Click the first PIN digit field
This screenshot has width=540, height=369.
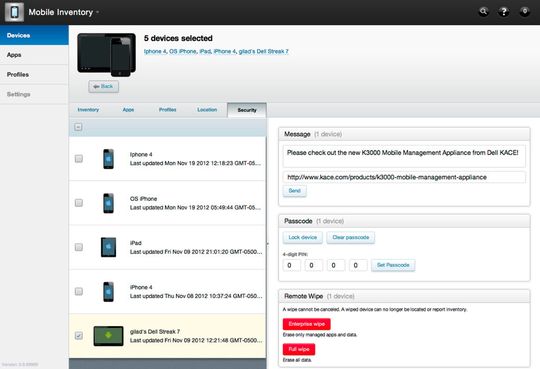point(292,265)
